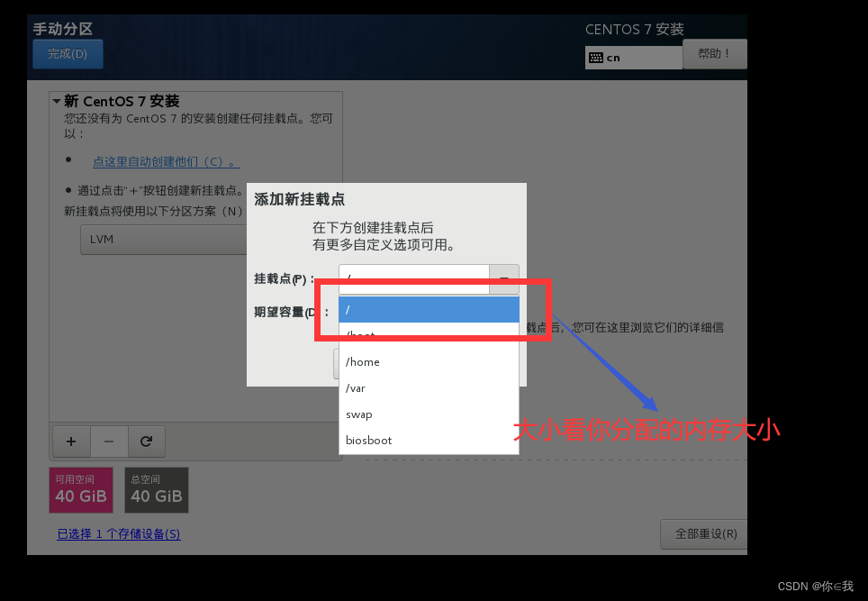Viewport: 868px width, 601px height.
Task: Click the minus icon to remove mount point
Action: tap(109, 442)
